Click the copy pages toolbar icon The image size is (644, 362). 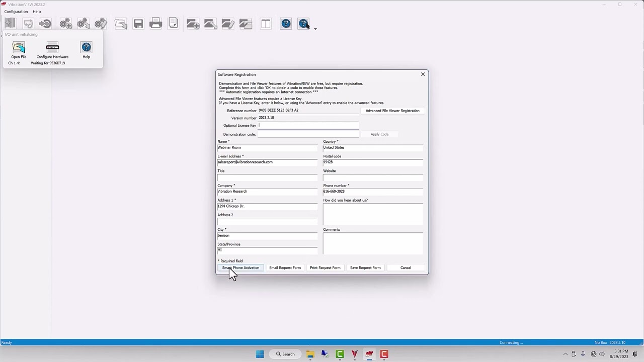tap(173, 24)
